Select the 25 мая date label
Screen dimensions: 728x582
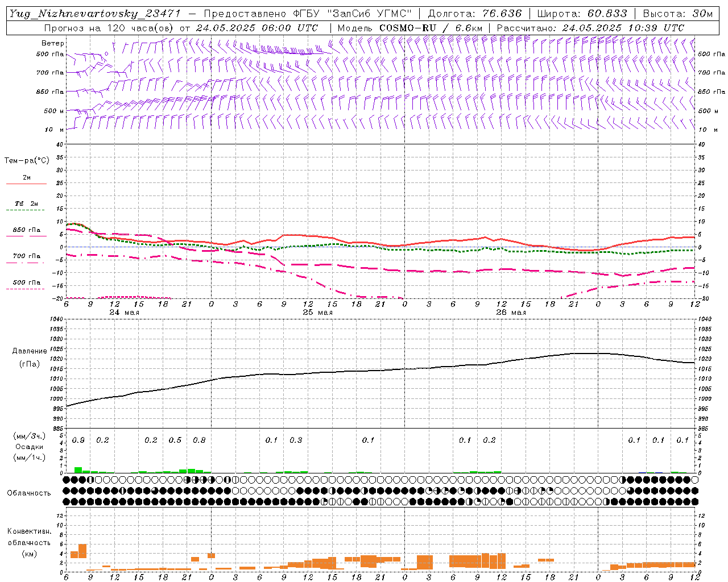click(x=318, y=313)
